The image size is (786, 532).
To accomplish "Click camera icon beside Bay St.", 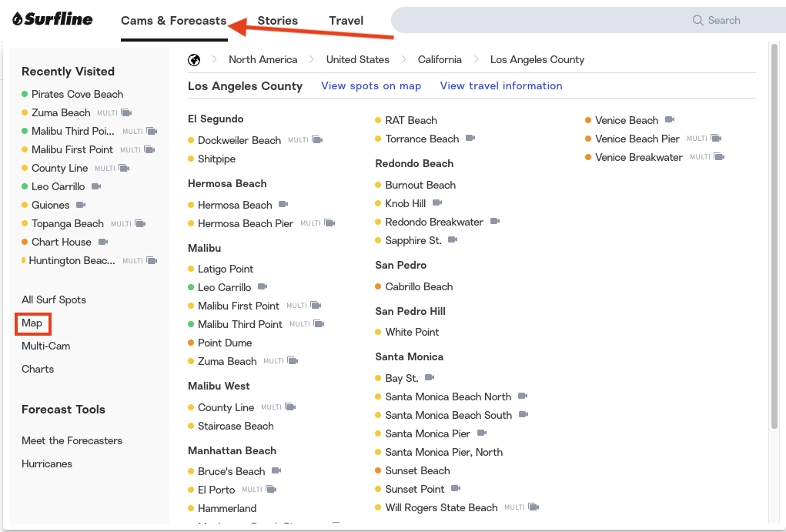I will (430, 377).
